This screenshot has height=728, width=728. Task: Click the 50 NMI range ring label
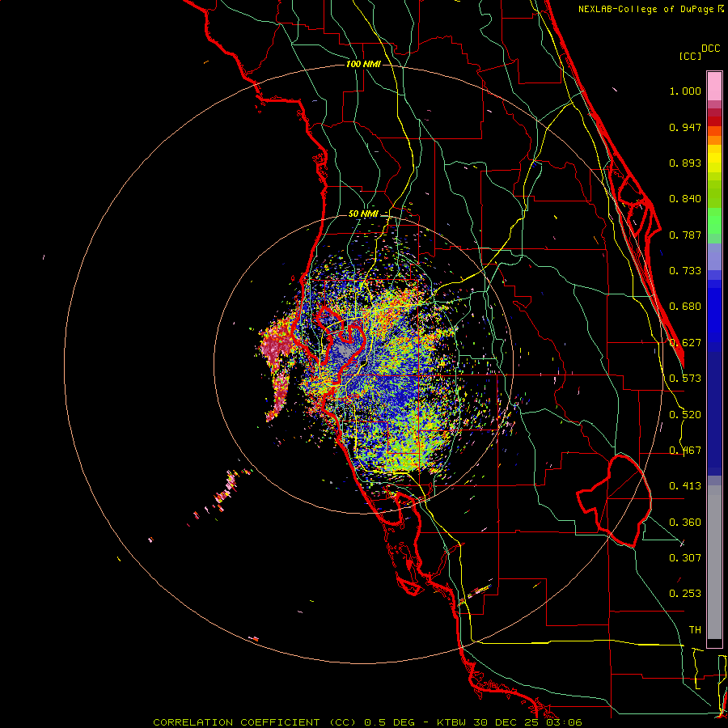click(363, 214)
